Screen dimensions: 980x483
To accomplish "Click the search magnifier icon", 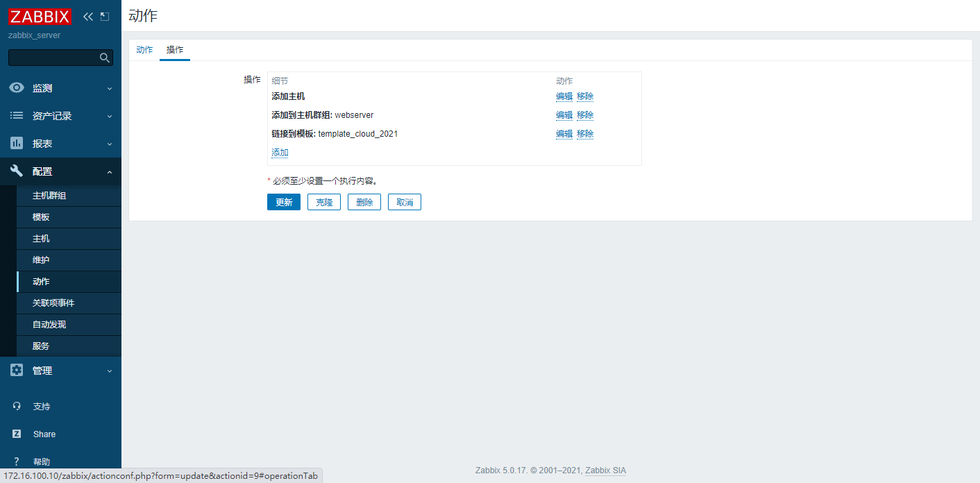I will [105, 58].
